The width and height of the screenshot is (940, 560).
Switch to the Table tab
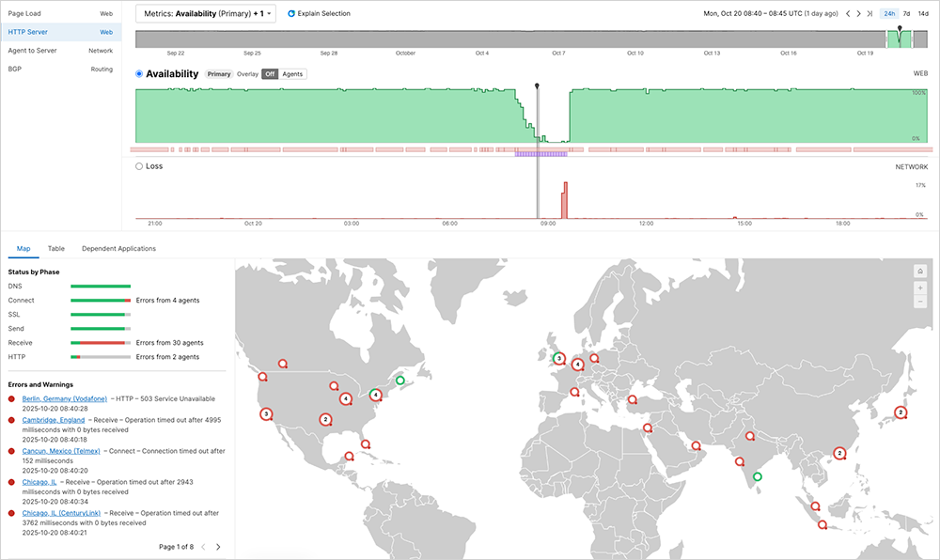pos(55,248)
